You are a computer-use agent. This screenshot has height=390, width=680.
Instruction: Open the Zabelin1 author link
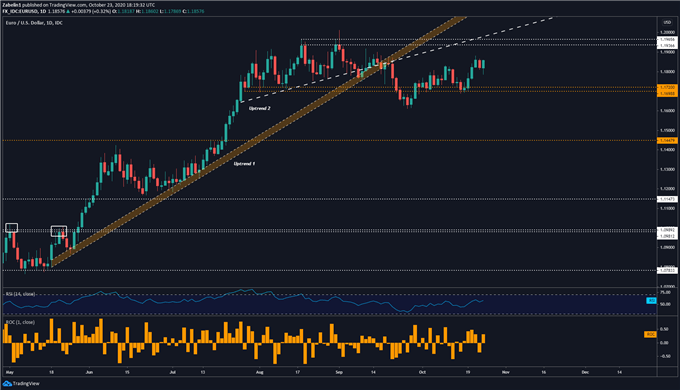click(12, 5)
